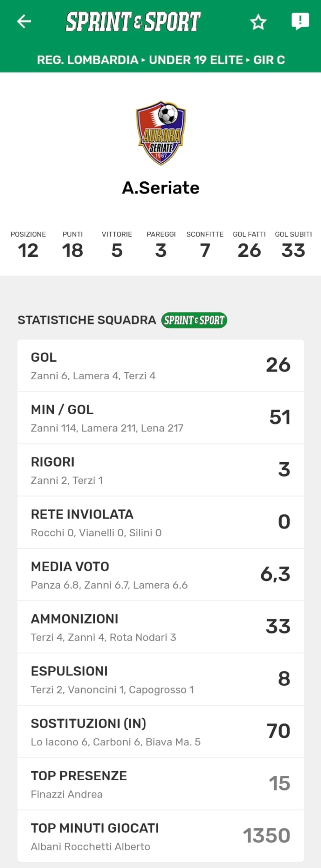The width and height of the screenshot is (321, 868).
Task: Select the RIGORI row
Action: tap(160, 470)
